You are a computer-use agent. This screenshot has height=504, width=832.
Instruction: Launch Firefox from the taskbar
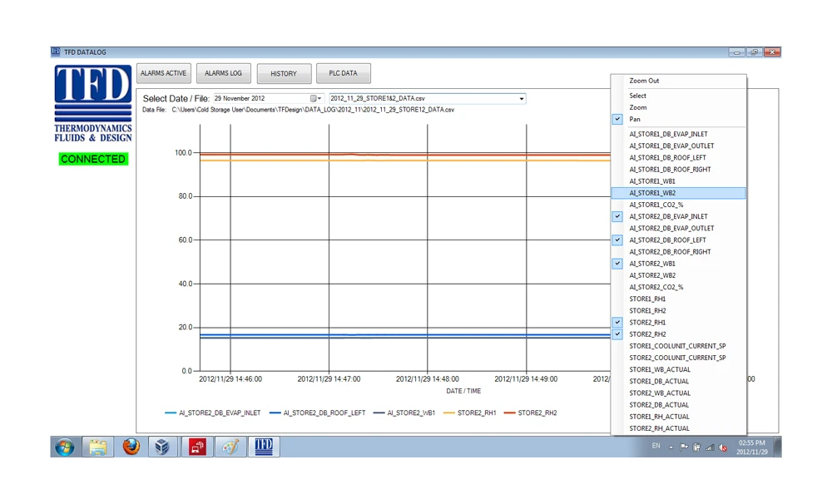click(131, 447)
